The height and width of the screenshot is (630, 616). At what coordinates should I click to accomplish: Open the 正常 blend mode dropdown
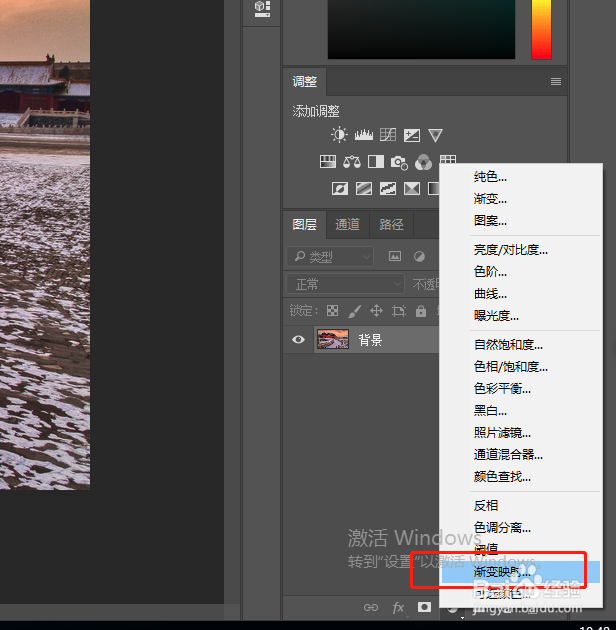pos(345,284)
